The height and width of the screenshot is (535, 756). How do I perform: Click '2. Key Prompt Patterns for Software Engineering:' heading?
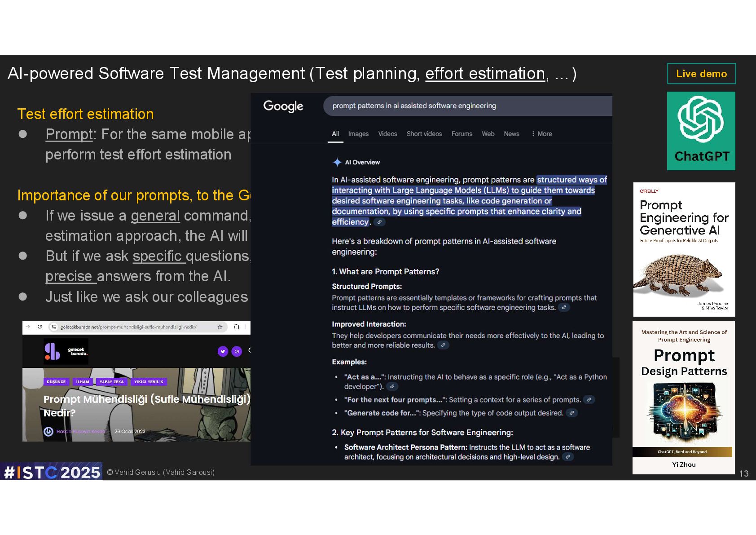(x=422, y=432)
